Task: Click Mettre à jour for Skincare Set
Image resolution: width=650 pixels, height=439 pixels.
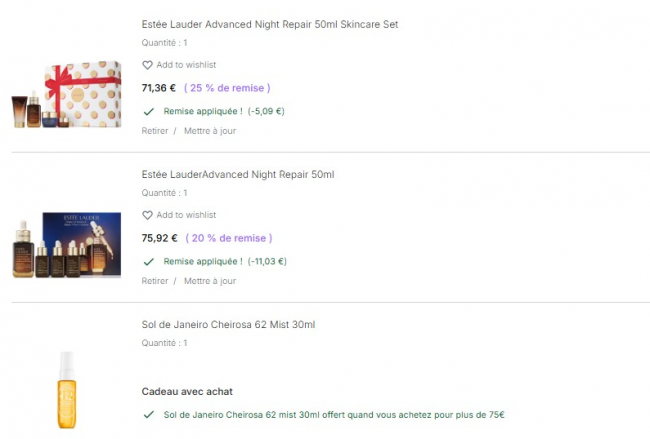Action: click(210, 131)
